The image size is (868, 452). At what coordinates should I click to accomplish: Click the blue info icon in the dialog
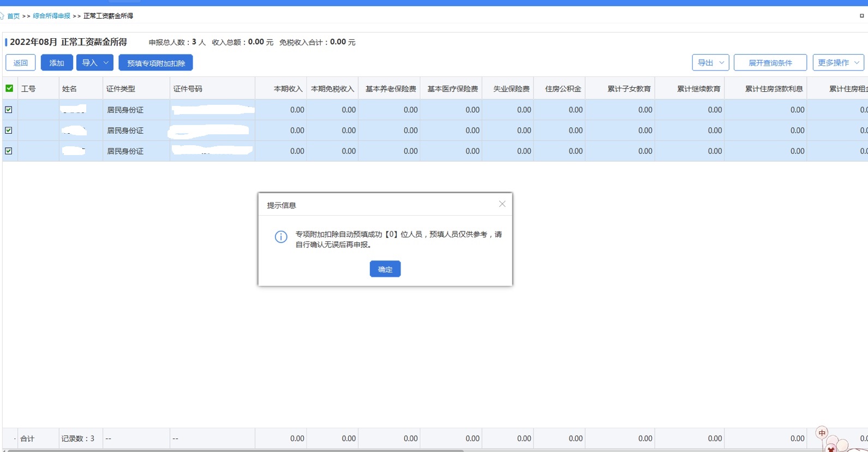point(281,237)
